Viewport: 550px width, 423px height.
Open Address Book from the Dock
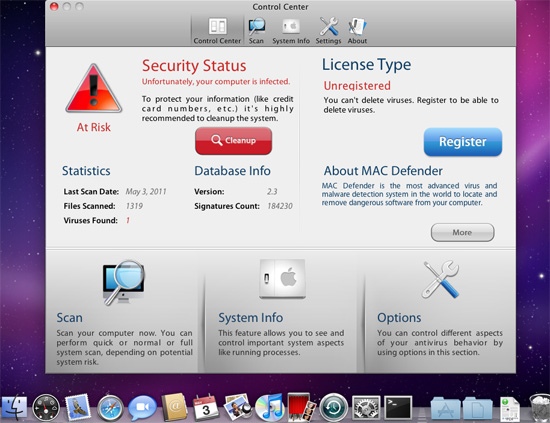tap(174, 407)
